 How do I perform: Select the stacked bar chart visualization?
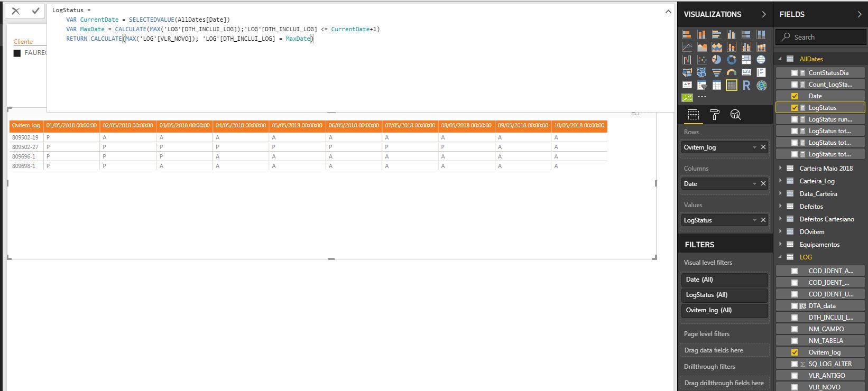pyautogui.click(x=687, y=34)
